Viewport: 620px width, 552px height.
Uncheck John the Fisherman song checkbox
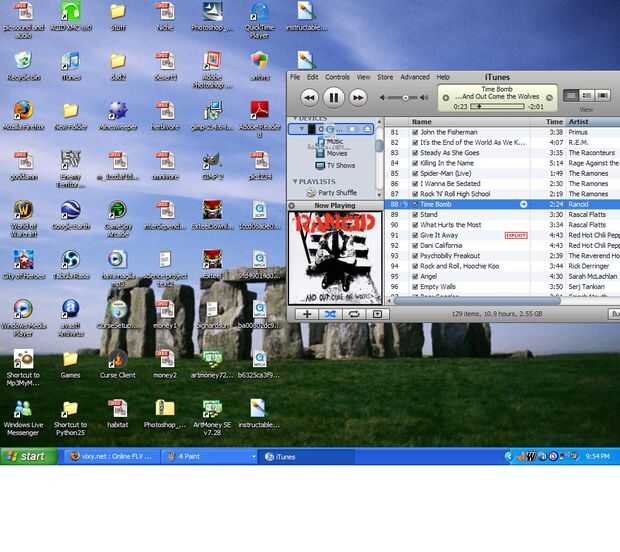tap(415, 132)
